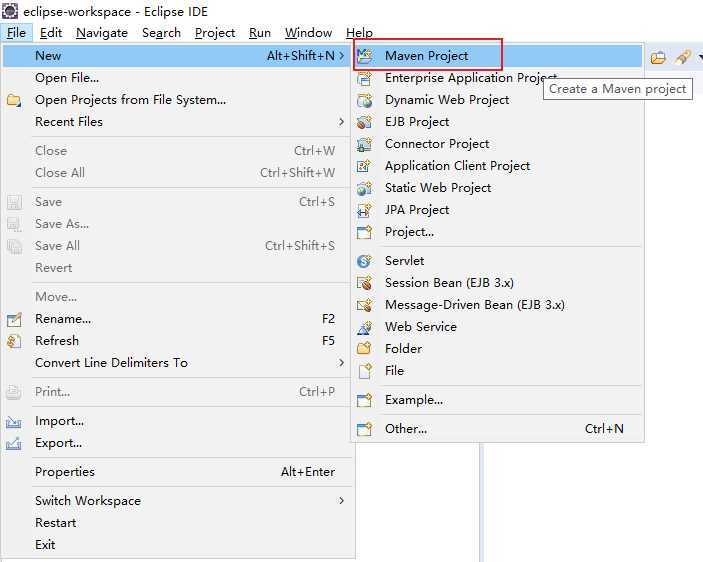Choose Open File... from the File menu
Image resolution: width=703 pixels, height=562 pixels.
(x=178, y=78)
